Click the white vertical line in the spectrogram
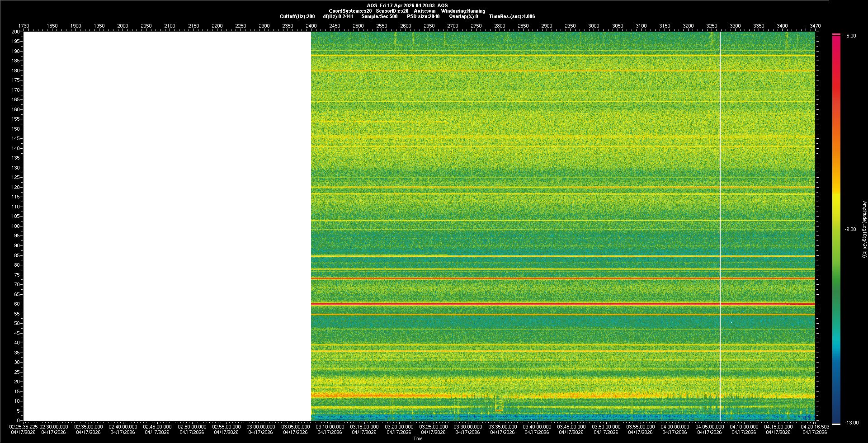This screenshot has height=443, width=868. coord(720,226)
